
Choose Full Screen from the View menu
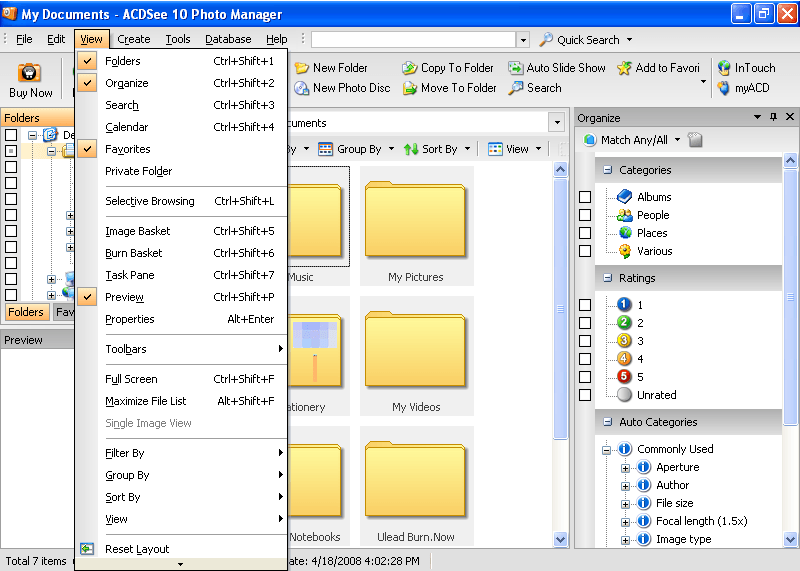tap(181, 379)
